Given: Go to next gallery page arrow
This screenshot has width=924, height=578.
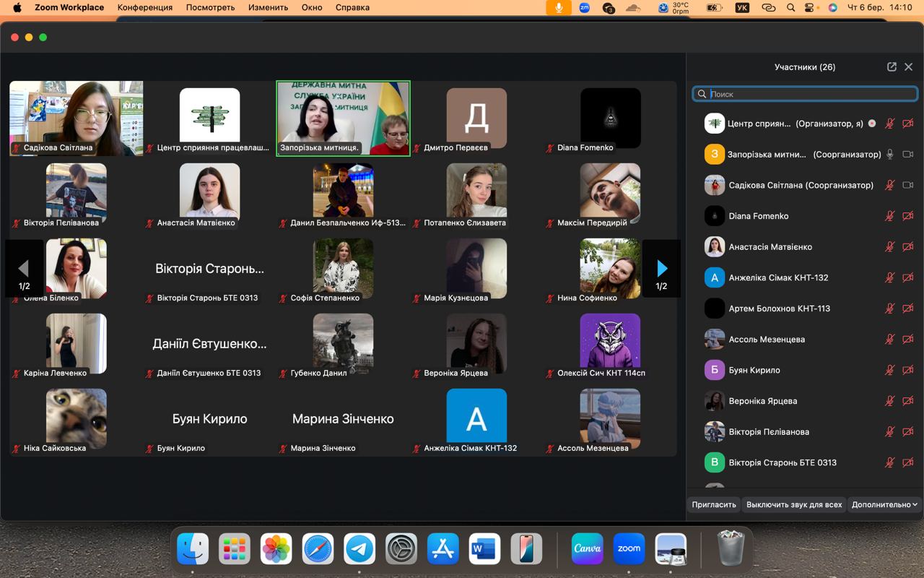Looking at the screenshot, I should 661,269.
